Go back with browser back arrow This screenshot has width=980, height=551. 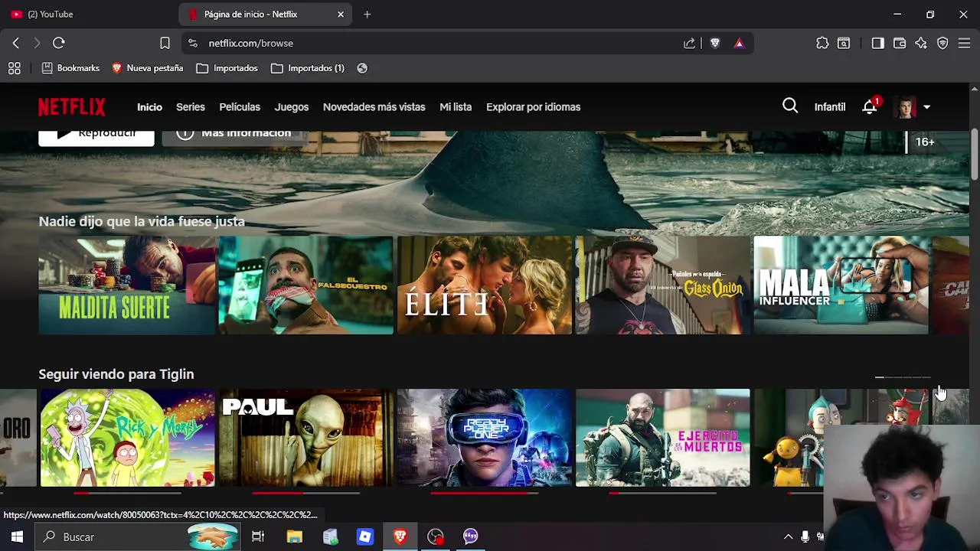(16, 43)
